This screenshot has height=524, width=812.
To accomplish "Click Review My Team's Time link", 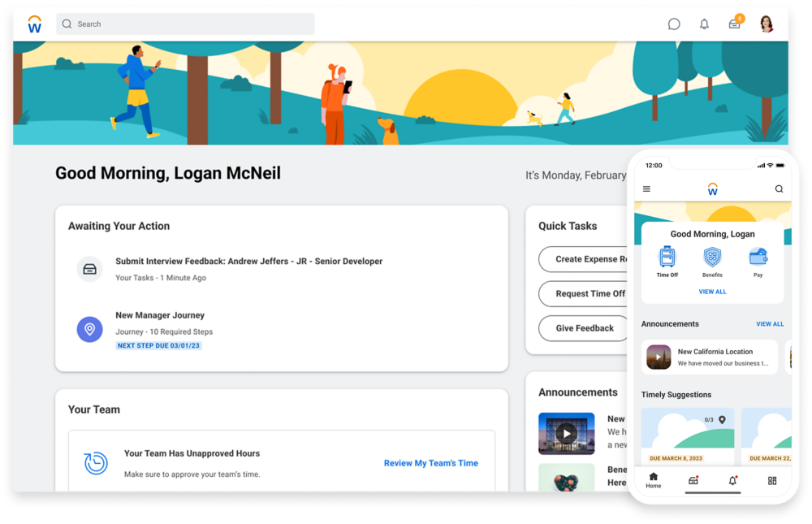I will pyautogui.click(x=430, y=463).
